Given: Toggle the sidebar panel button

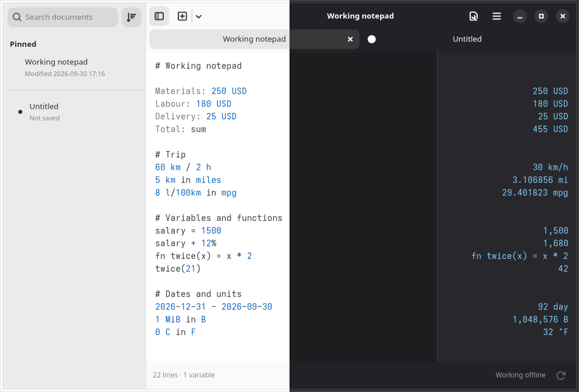Looking at the screenshot, I should (159, 16).
